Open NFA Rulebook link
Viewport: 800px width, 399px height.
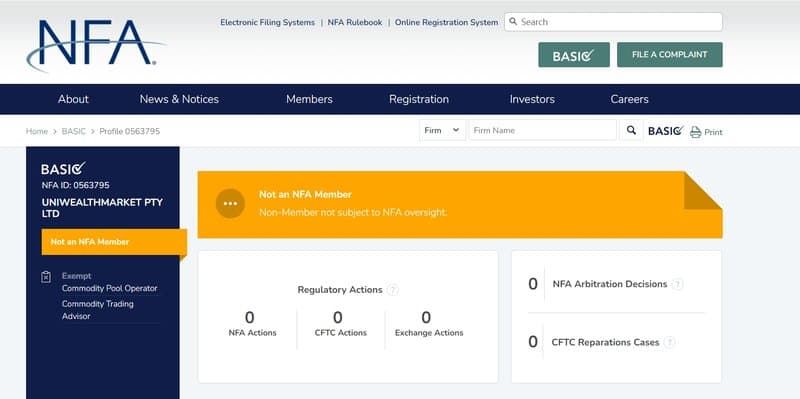pos(355,22)
